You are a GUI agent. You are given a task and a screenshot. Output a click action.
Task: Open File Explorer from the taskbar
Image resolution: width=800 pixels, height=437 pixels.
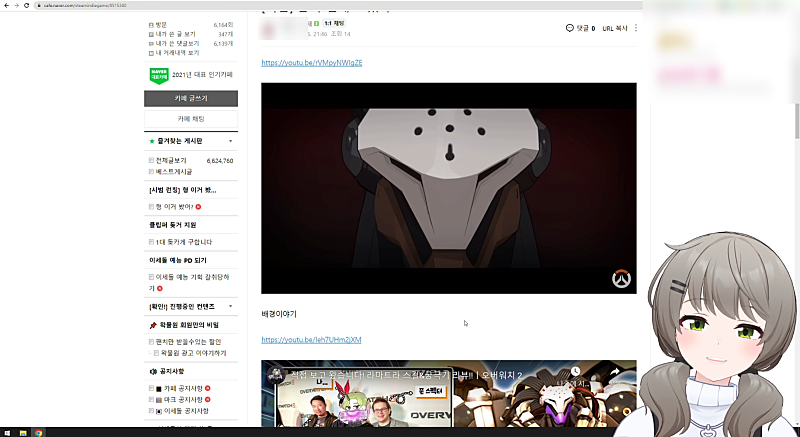pos(23,433)
